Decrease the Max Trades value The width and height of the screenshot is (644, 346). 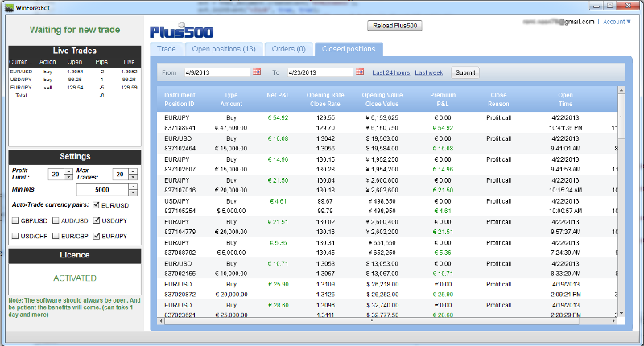click(x=133, y=177)
